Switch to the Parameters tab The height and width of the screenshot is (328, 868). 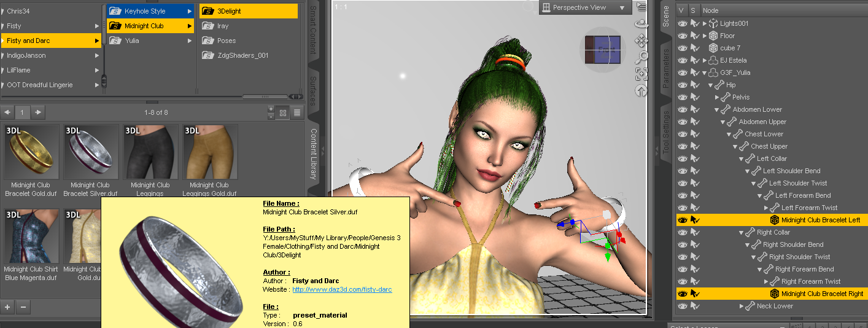tap(666, 69)
